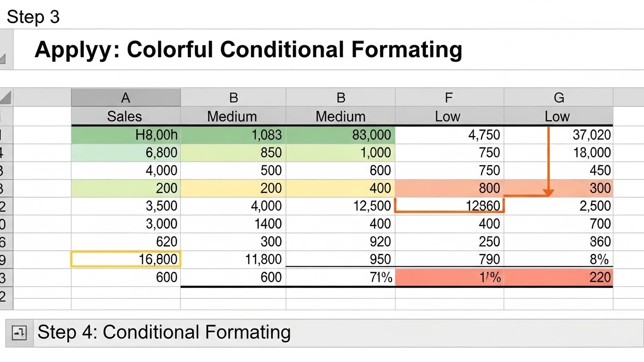Select the cell showing 71%

pos(340,277)
